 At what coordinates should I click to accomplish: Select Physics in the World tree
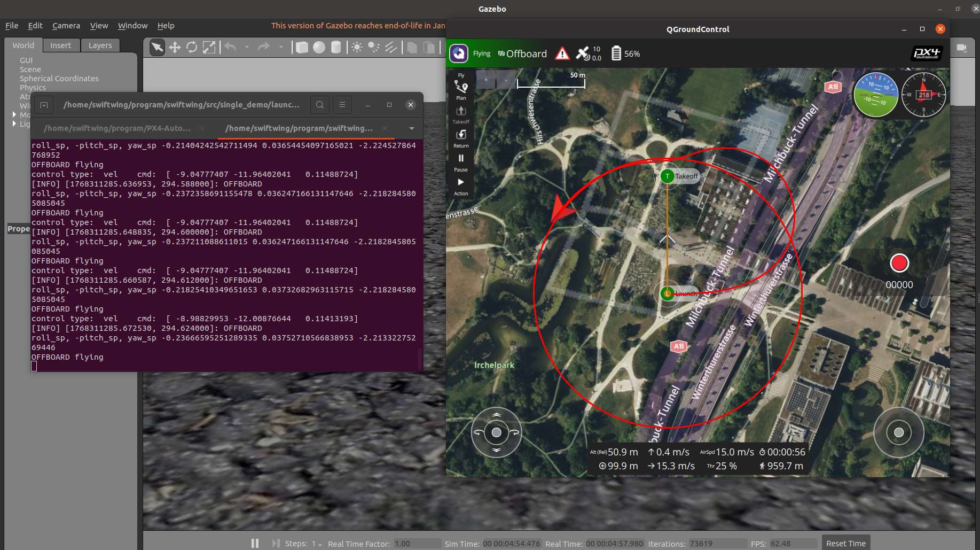click(33, 88)
